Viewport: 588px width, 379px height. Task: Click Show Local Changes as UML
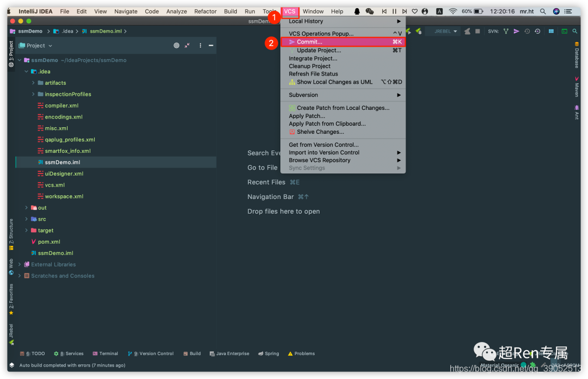click(343, 82)
